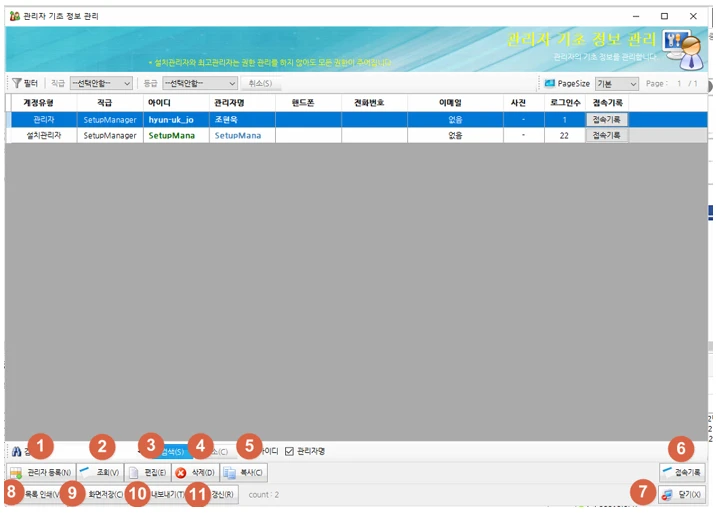Close the dialog with 닫기(X)
Viewport: 716px width, 513px height.
pos(682,494)
